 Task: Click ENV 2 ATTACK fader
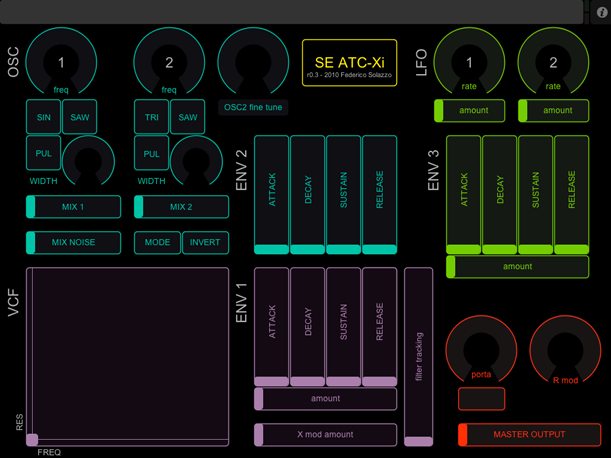click(x=272, y=195)
